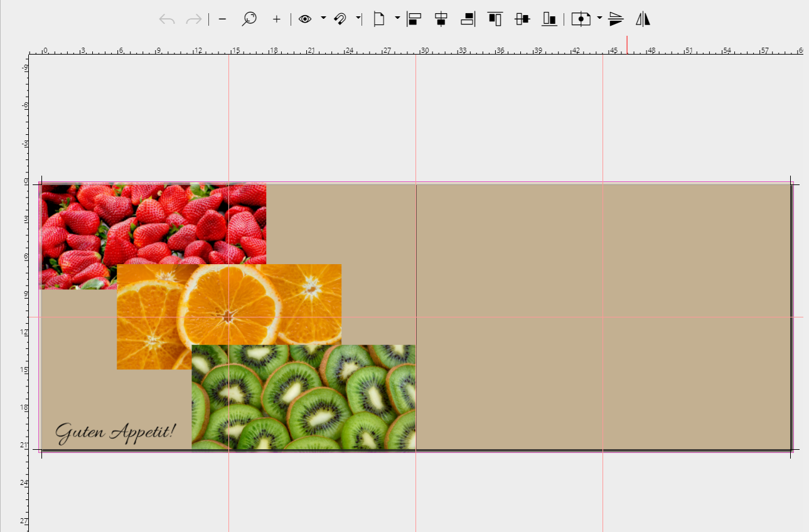The height and width of the screenshot is (532, 809).
Task: Expand the snapping options dropdown arrow
Action: pyautogui.click(x=358, y=18)
